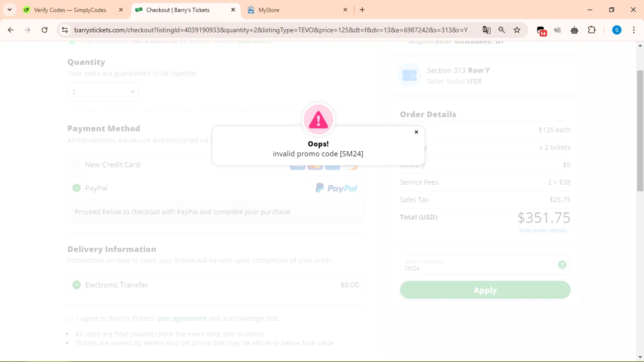Click the × 2 tickets text

point(555,147)
